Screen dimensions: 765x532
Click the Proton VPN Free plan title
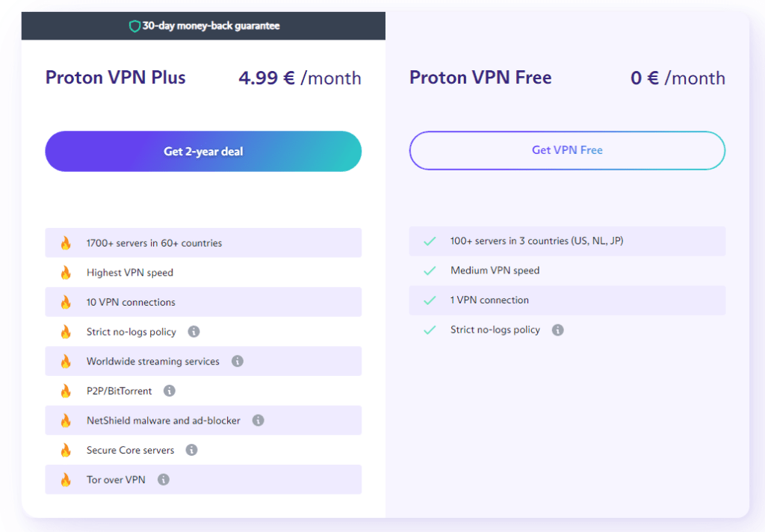tap(480, 78)
